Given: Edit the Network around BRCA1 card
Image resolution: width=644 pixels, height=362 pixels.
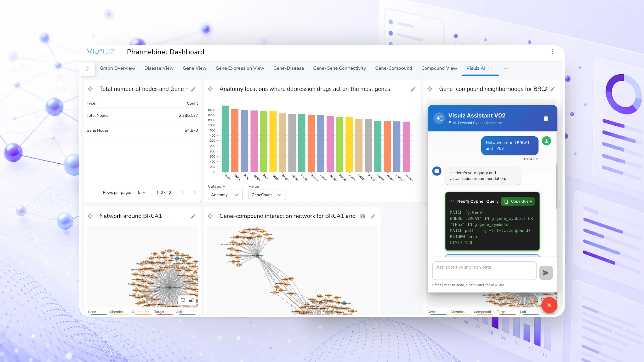Looking at the screenshot, I should tap(193, 216).
